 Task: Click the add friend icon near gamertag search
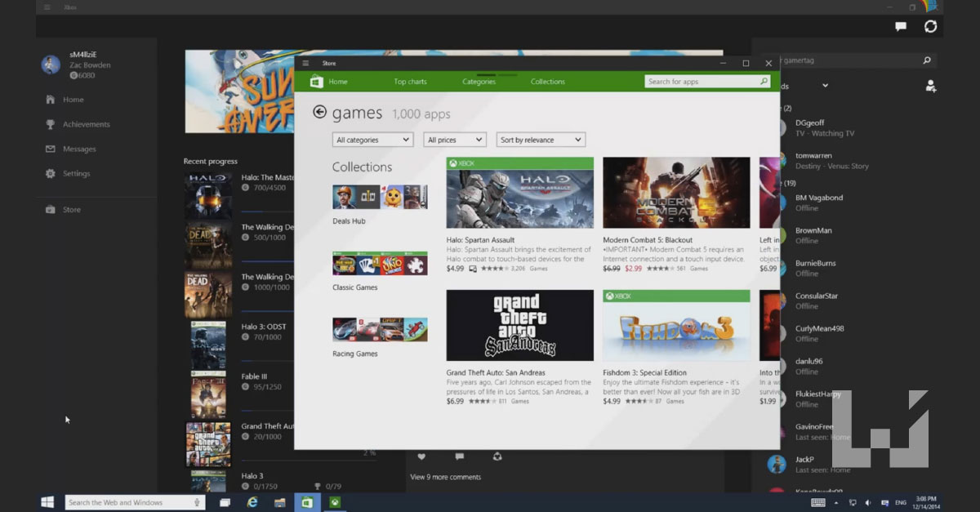tap(930, 87)
